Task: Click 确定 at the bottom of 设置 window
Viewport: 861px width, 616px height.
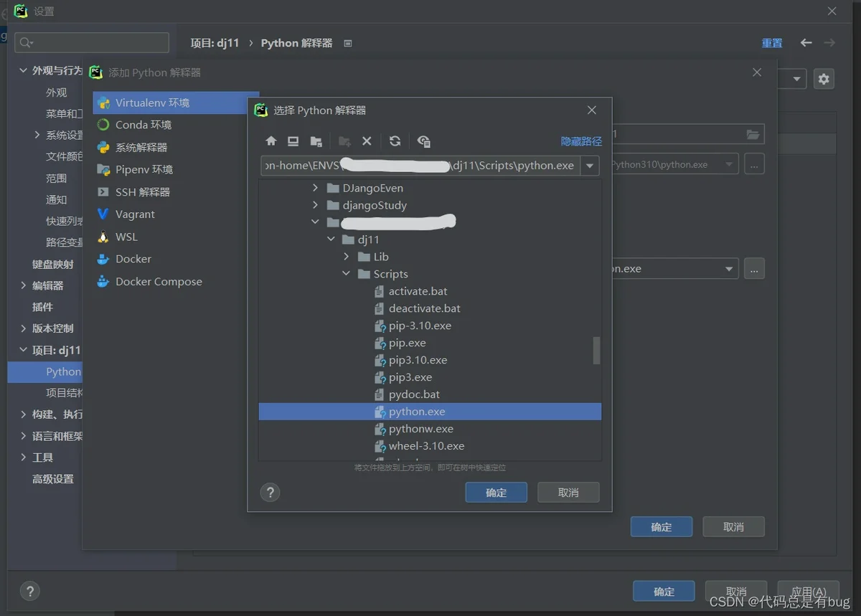Action: point(664,592)
